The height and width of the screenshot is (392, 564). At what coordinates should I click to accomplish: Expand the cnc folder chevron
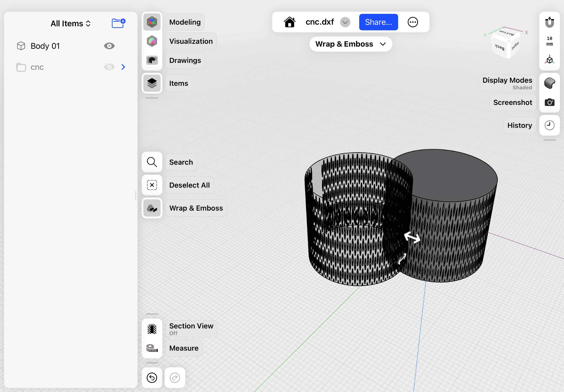(x=123, y=67)
